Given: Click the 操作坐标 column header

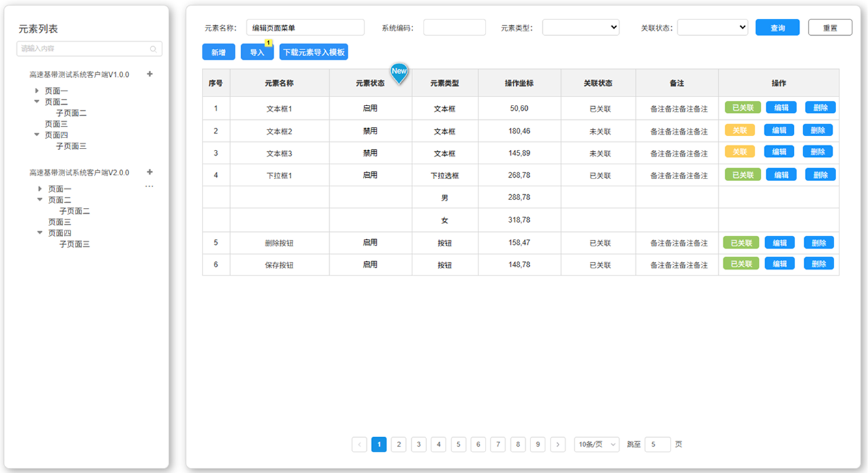Looking at the screenshot, I should [x=519, y=83].
